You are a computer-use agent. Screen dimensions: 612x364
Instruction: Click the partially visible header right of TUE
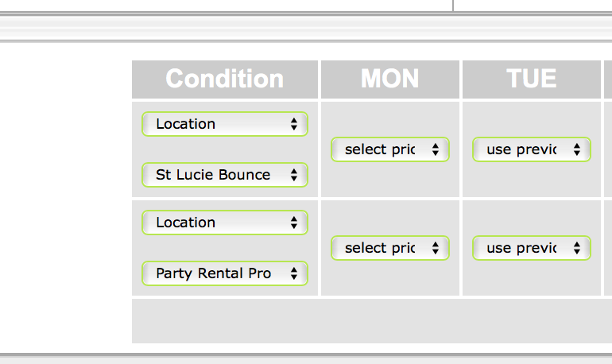click(x=608, y=79)
